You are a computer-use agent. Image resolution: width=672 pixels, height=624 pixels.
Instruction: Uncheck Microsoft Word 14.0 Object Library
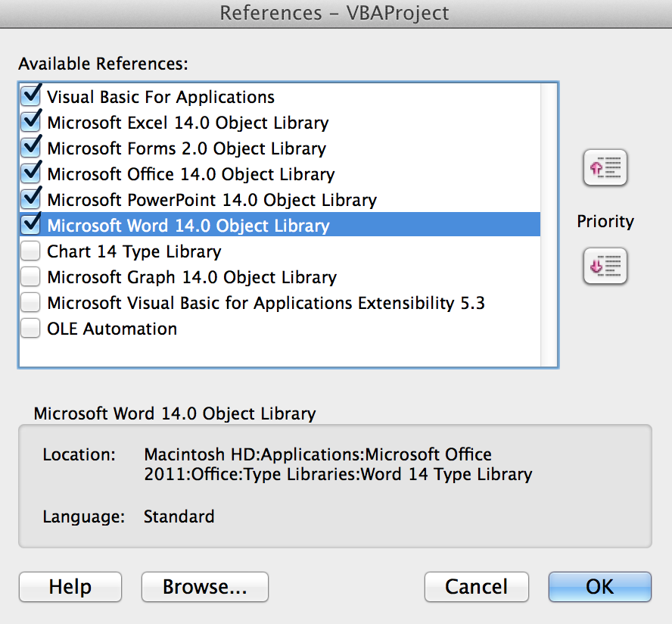31,225
